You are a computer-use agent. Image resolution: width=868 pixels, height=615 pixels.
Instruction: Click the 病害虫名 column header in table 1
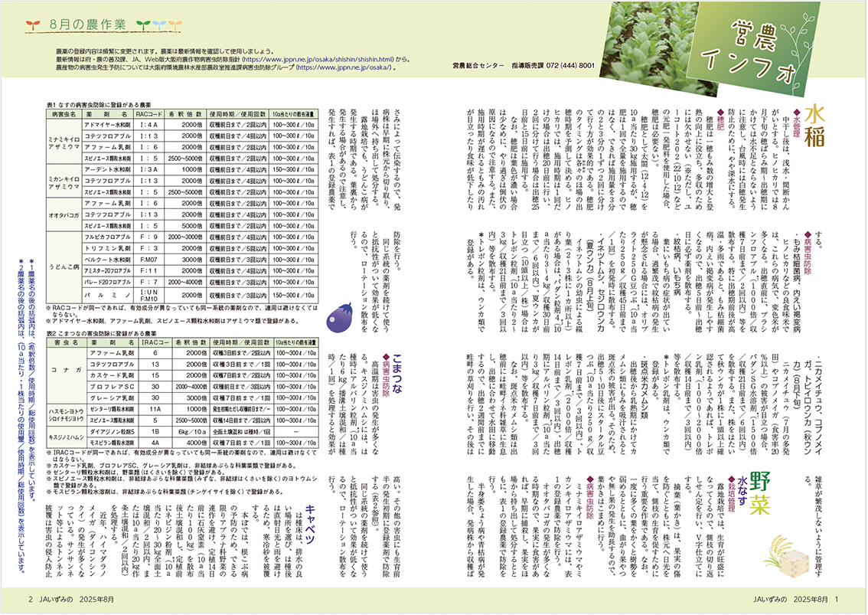point(64,113)
